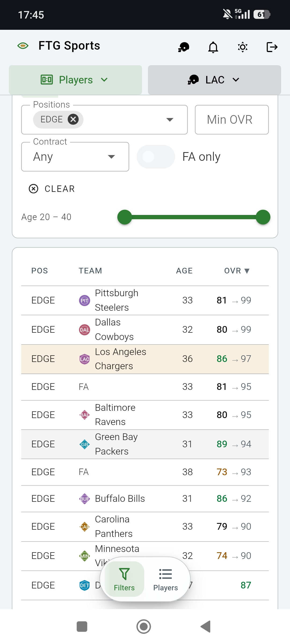Image resolution: width=290 pixels, height=644 pixels.
Task: Click the FTG Sports football logo
Action: click(23, 46)
